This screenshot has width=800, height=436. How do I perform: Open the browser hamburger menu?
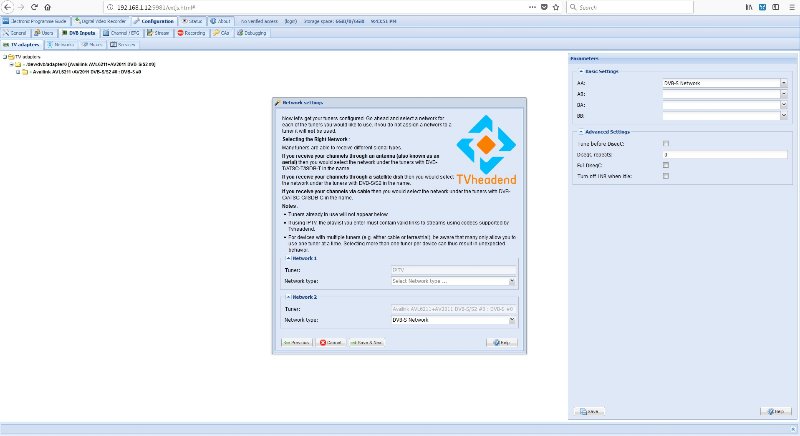coord(792,7)
